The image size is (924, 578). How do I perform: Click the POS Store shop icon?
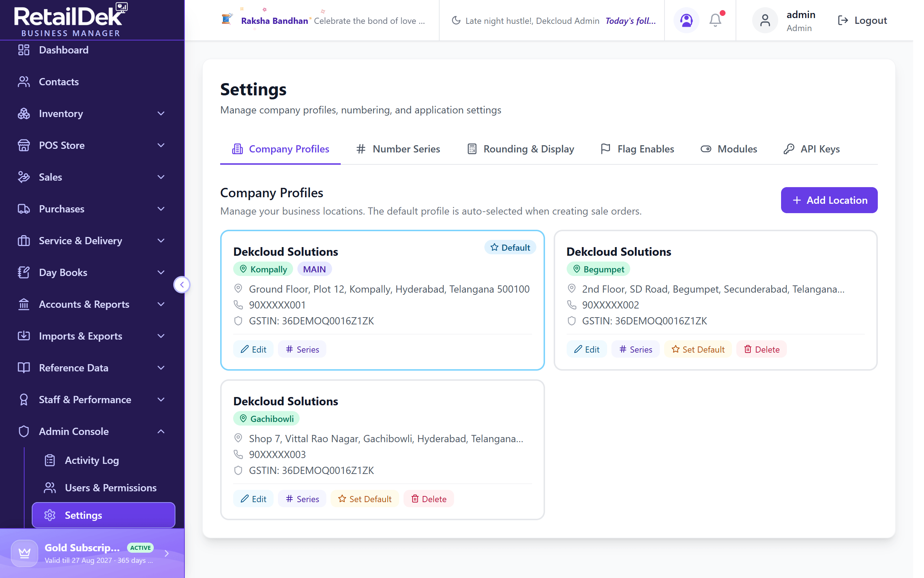(24, 145)
